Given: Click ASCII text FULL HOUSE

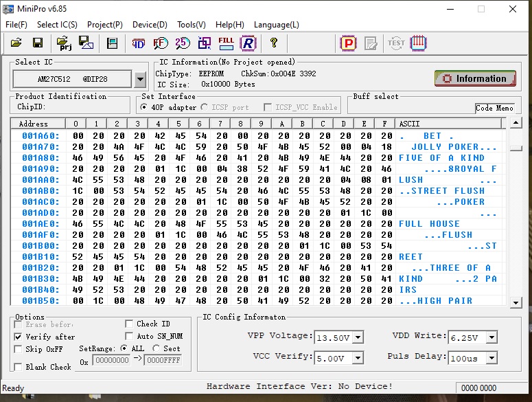Looking at the screenshot, I should click(x=429, y=224).
